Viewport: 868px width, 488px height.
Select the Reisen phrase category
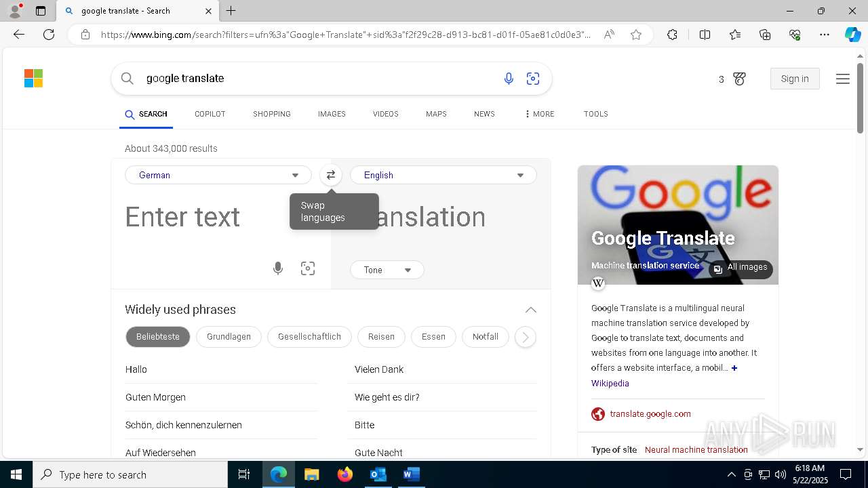click(x=381, y=337)
